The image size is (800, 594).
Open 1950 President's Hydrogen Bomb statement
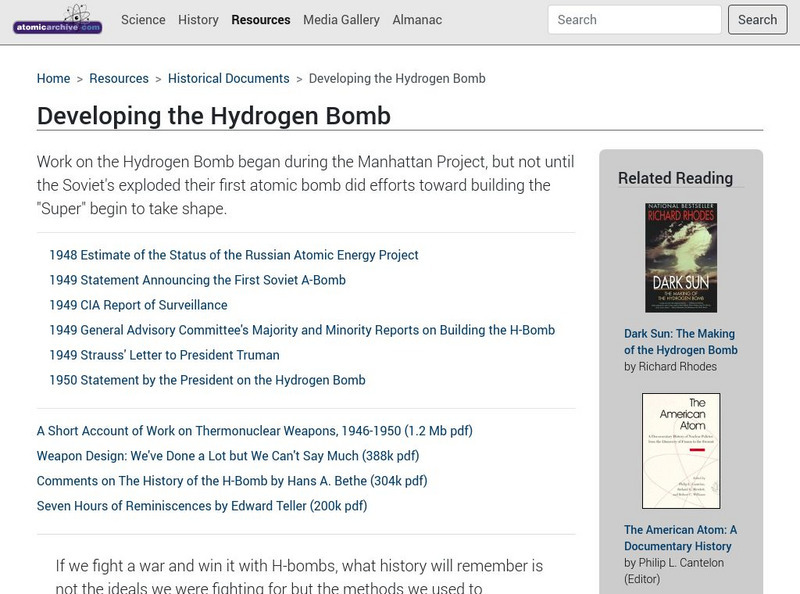[x=207, y=380]
